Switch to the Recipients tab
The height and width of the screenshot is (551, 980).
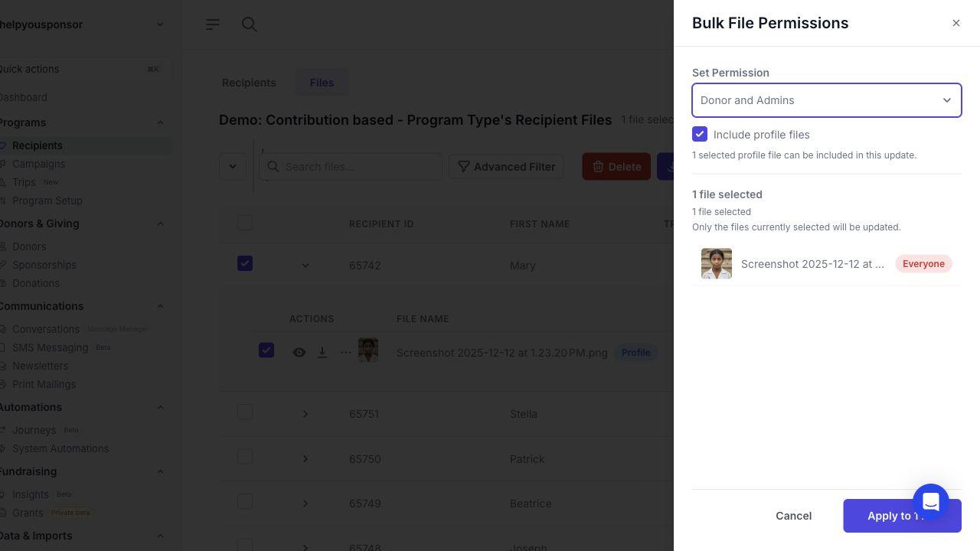(x=249, y=83)
